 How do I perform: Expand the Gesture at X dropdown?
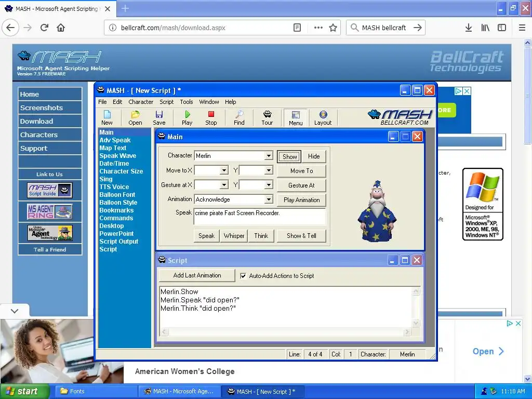pyautogui.click(x=224, y=185)
